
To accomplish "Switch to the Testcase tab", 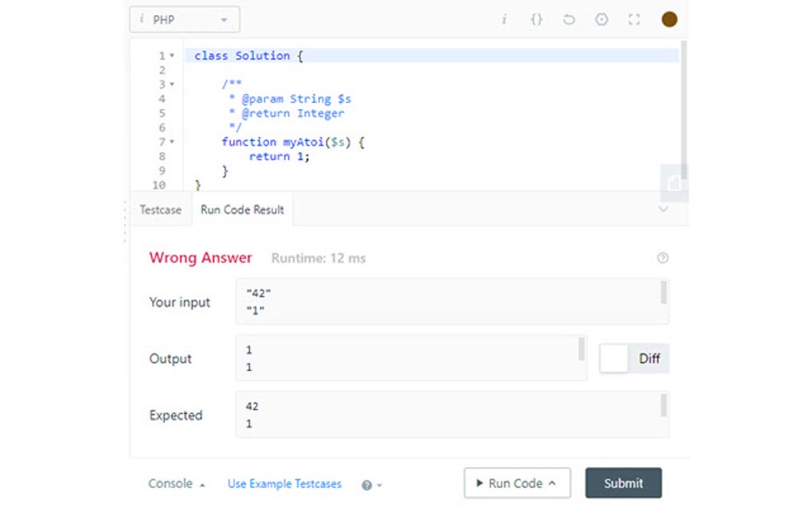I will tap(161, 210).
